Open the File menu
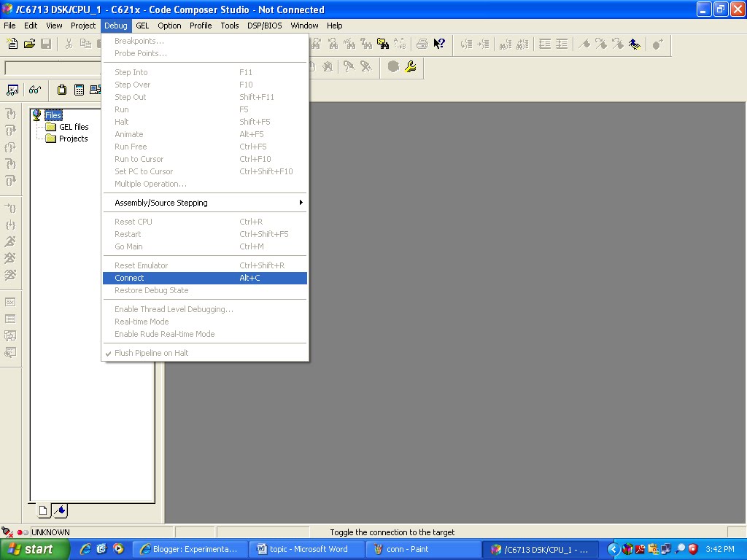The height and width of the screenshot is (560, 747). pyautogui.click(x=9, y=26)
